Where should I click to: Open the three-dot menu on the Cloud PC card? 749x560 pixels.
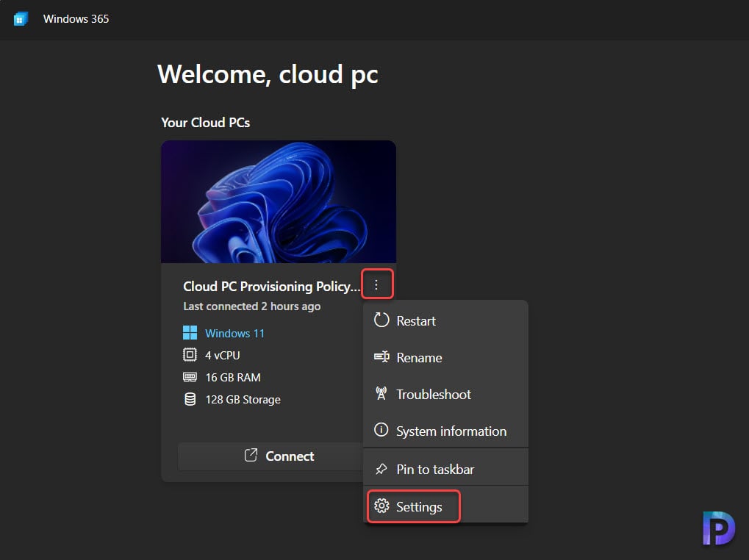pos(376,285)
